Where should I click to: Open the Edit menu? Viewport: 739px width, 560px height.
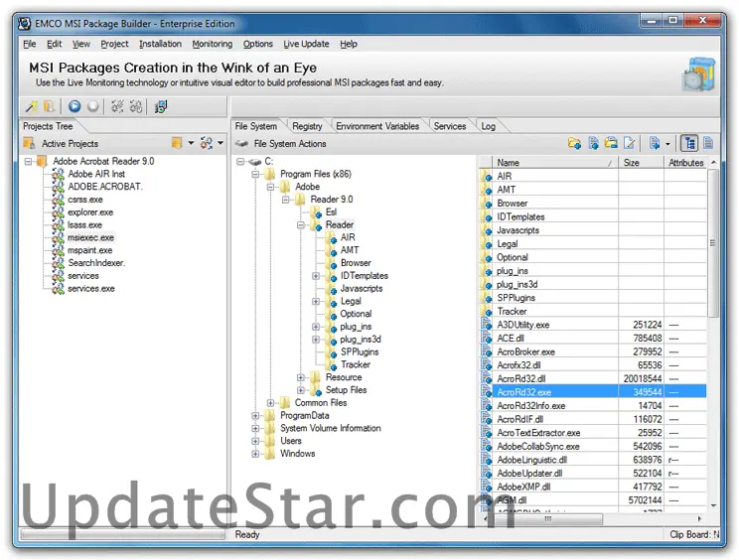(55, 44)
